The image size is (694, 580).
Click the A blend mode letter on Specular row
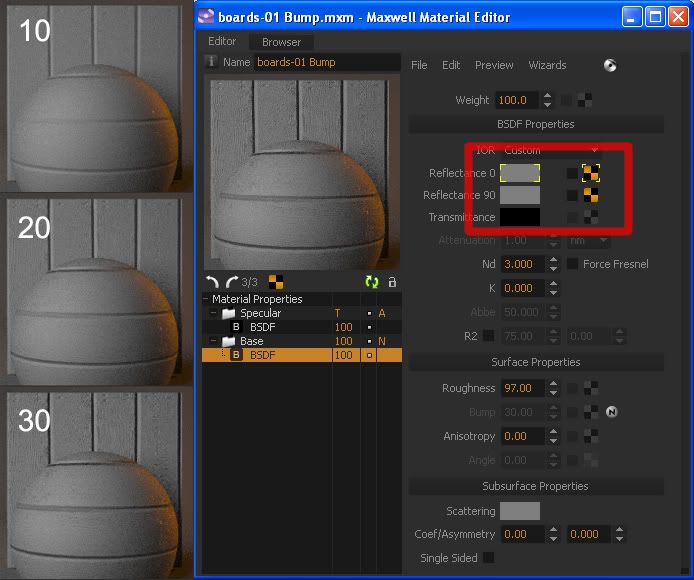[382, 313]
